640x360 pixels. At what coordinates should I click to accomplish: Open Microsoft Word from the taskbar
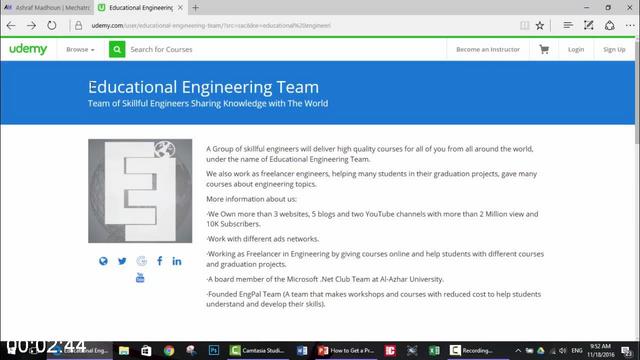[302, 350]
